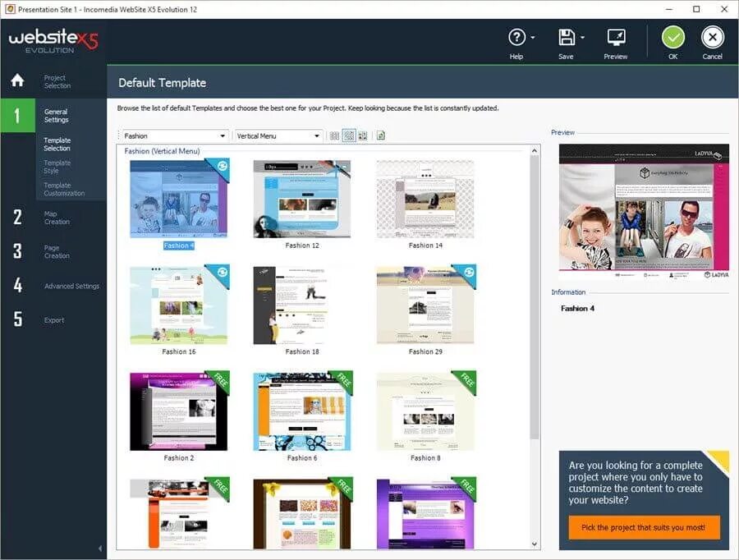Open Template Style sub-step
Viewport: 739px width, 560px height.
point(57,167)
